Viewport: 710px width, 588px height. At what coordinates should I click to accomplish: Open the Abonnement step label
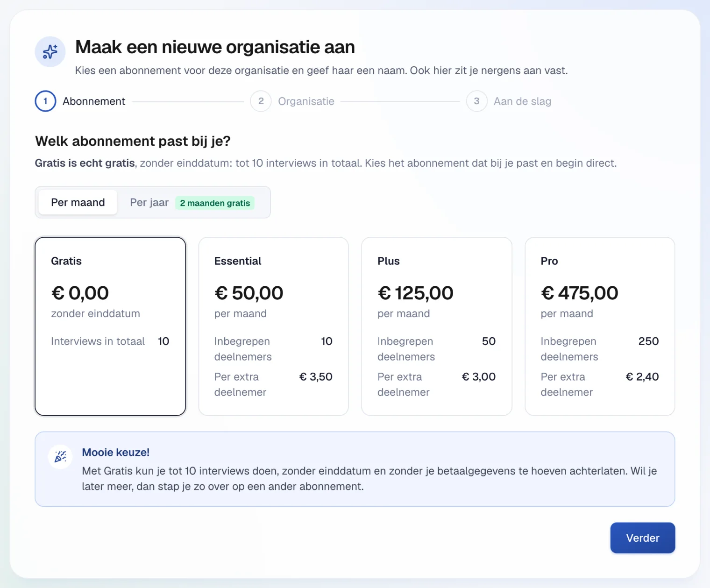(94, 101)
